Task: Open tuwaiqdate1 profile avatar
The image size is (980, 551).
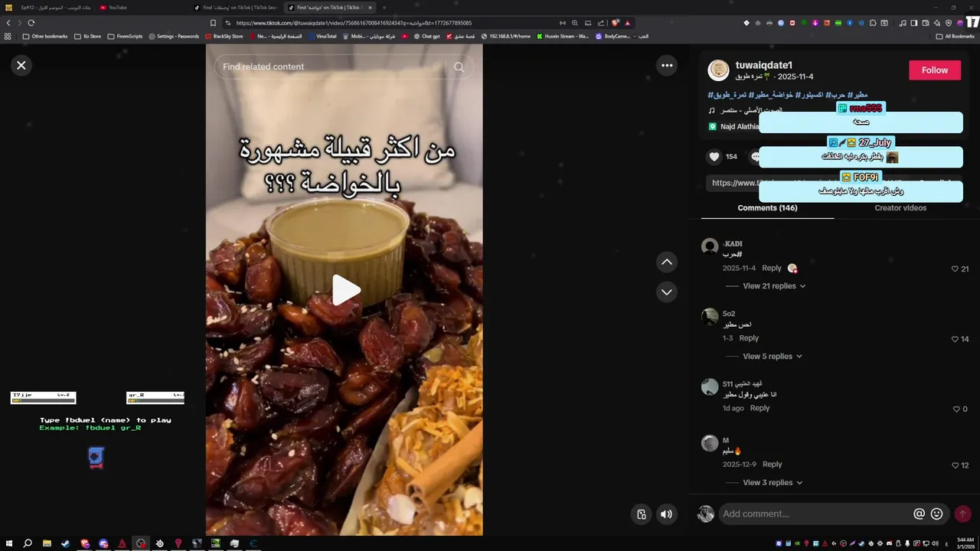Action: click(x=718, y=70)
